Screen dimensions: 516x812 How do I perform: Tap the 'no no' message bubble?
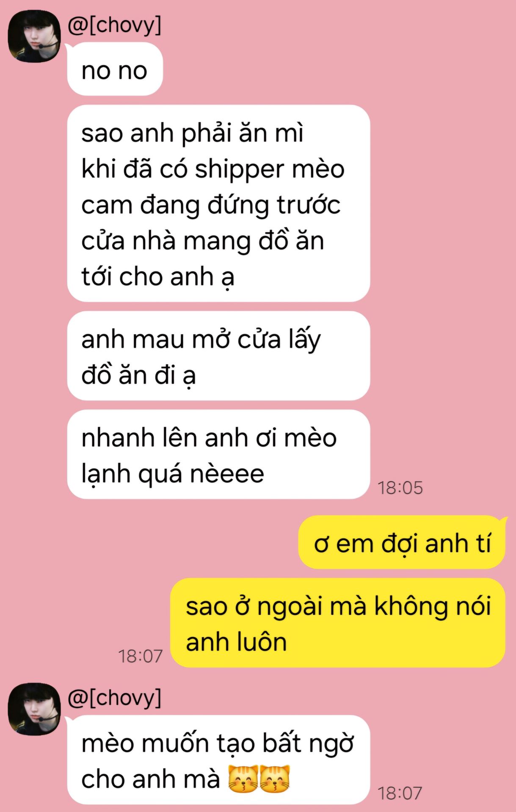[115, 69]
